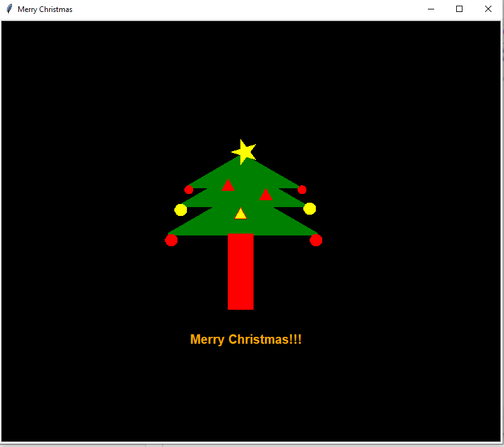Click the yellow triangle ornament on the tree
This screenshot has height=447, width=504.
[x=240, y=213]
